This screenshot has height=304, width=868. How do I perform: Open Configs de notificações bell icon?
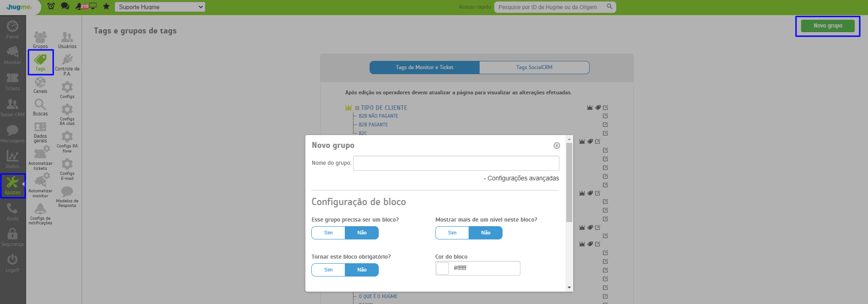(40, 214)
